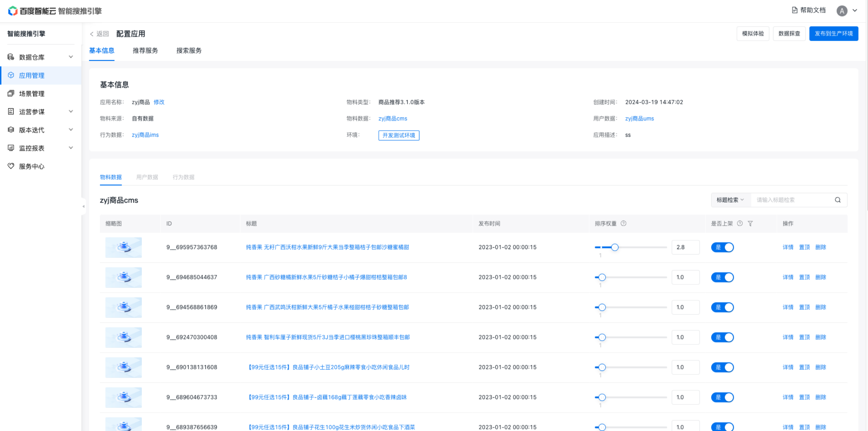
Task: Click the scene management sidebar icon
Action: [11, 93]
